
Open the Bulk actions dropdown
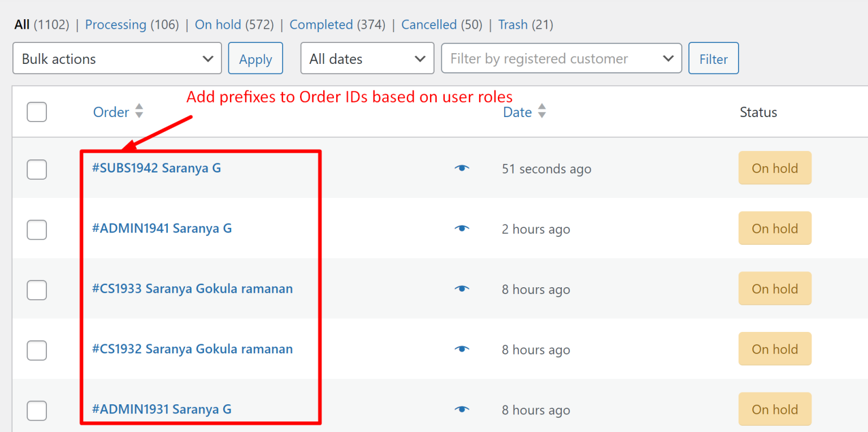point(116,58)
